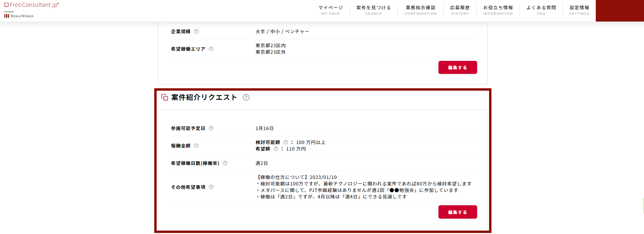The width and height of the screenshot is (644, 234).
Task: Click help icon beside 案件紹介リクエスト heading
Action: tap(246, 97)
